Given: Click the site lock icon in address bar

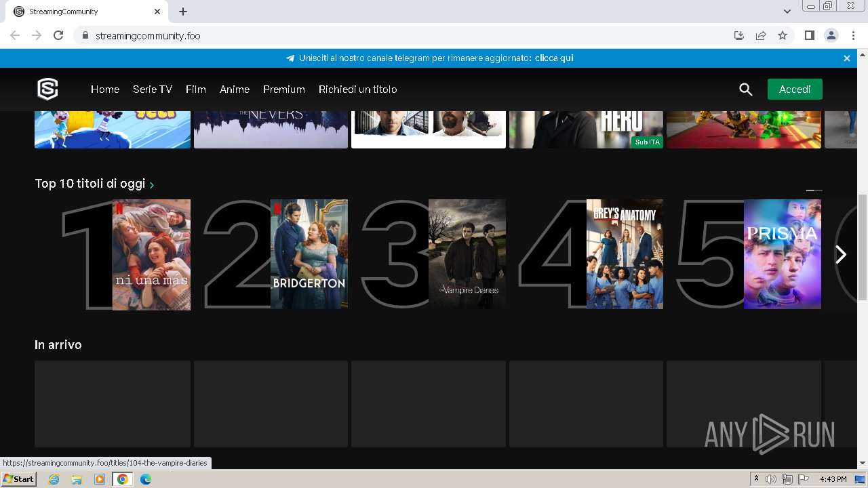Looking at the screenshot, I should 85,35.
